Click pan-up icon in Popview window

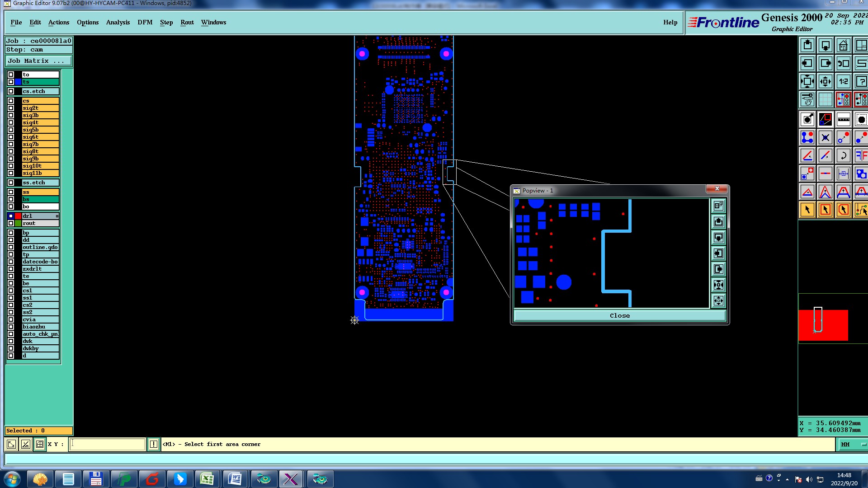point(718,222)
